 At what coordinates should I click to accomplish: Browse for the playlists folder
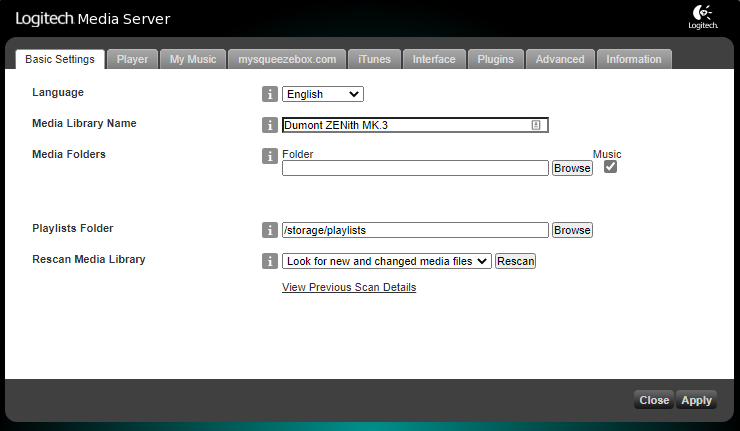pyautogui.click(x=572, y=230)
